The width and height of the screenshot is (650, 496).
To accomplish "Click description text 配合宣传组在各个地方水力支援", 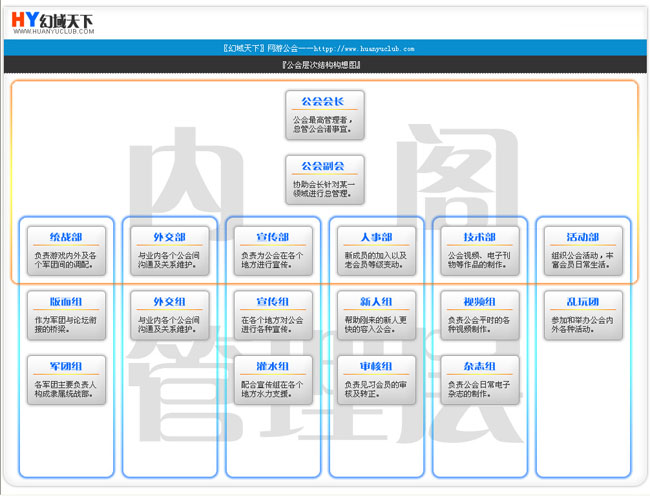I will tap(272, 390).
